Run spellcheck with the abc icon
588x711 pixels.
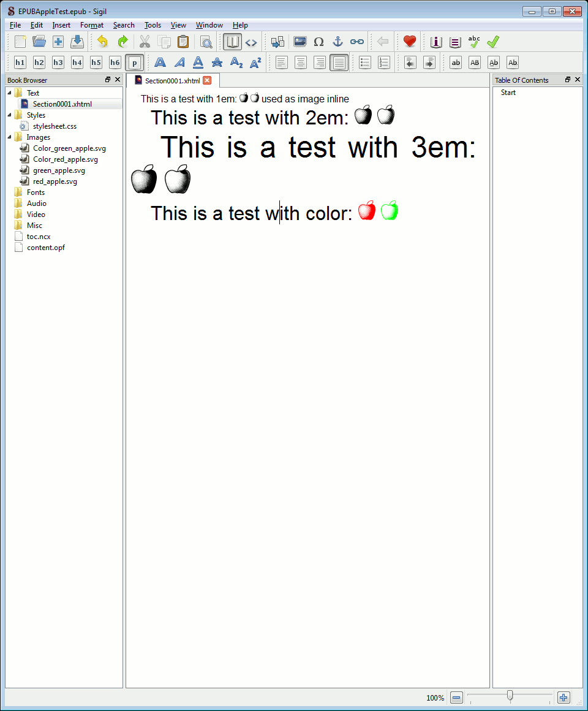(x=474, y=42)
